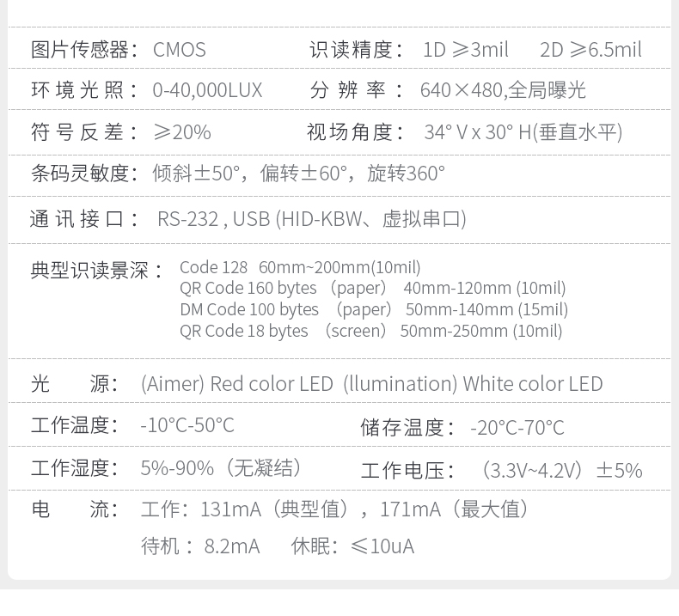Click the QR Code 18 bytes screen line
Screen dimensions: 679x616
pos(371,331)
